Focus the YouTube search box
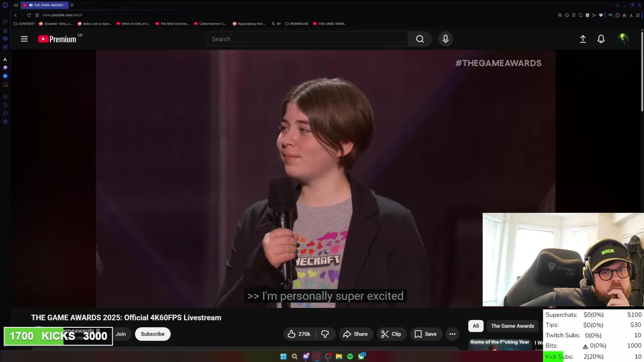This screenshot has height=362, width=644. 307,39
